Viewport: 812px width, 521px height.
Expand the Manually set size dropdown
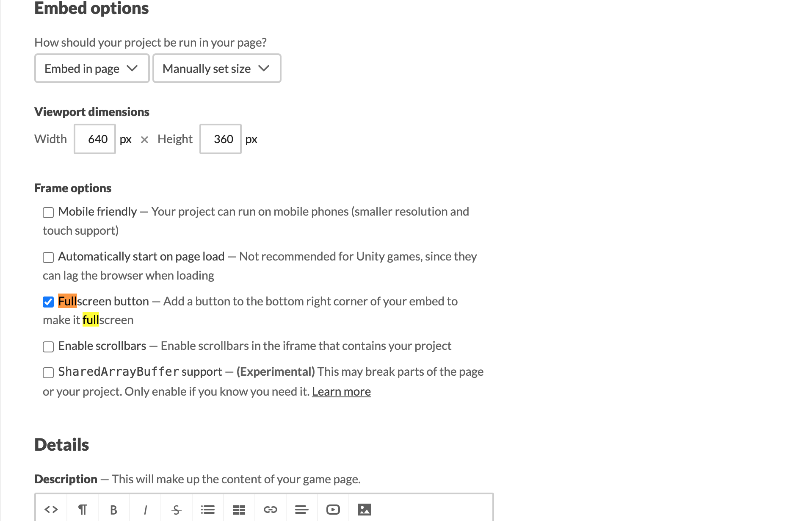tap(216, 69)
